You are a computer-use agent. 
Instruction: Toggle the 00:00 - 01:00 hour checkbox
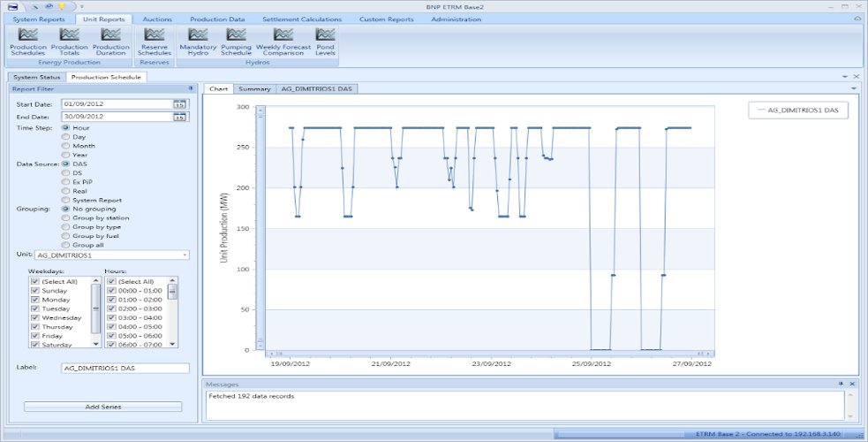(110, 290)
